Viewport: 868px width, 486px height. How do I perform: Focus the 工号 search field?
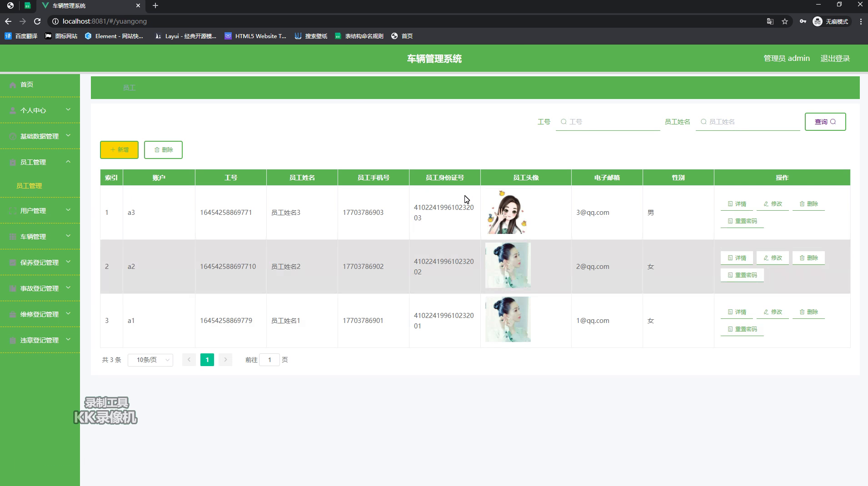(x=608, y=122)
